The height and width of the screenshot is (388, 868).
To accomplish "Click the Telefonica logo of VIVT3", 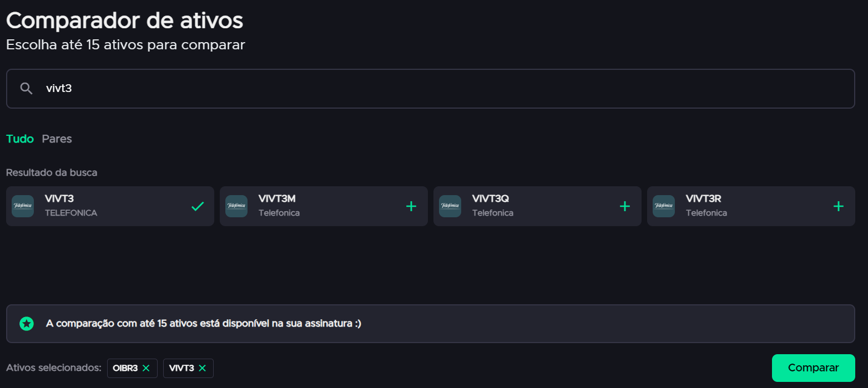I will click(23, 206).
